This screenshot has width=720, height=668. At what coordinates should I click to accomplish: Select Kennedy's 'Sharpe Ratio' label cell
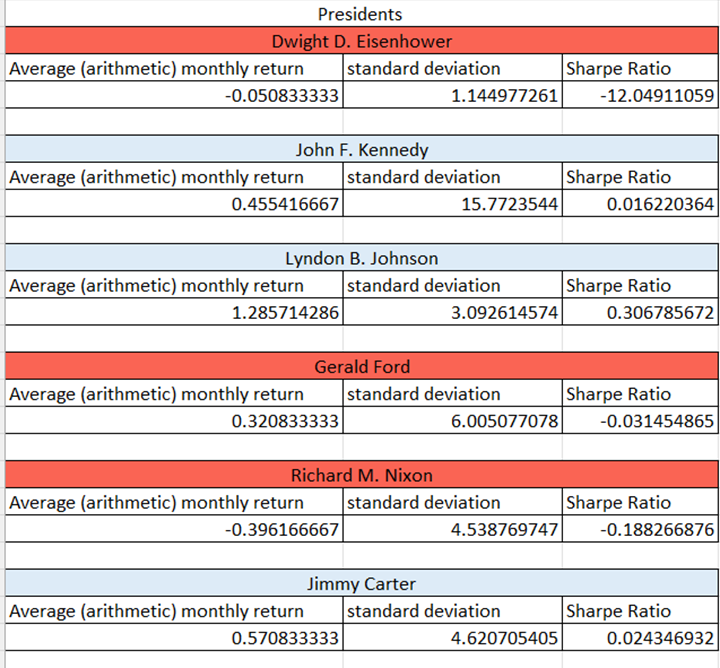(640, 176)
